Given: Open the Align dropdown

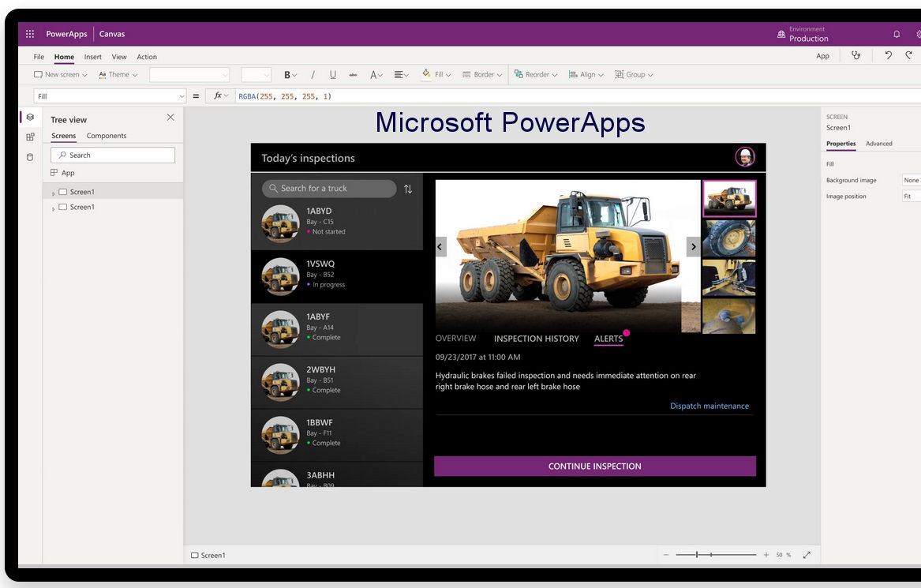Looking at the screenshot, I should tap(586, 75).
